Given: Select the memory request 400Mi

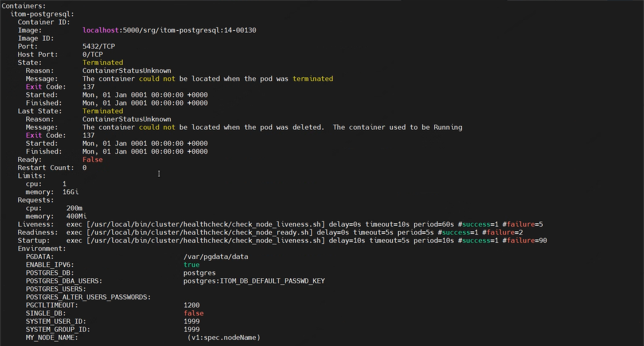Looking at the screenshot, I should [77, 216].
